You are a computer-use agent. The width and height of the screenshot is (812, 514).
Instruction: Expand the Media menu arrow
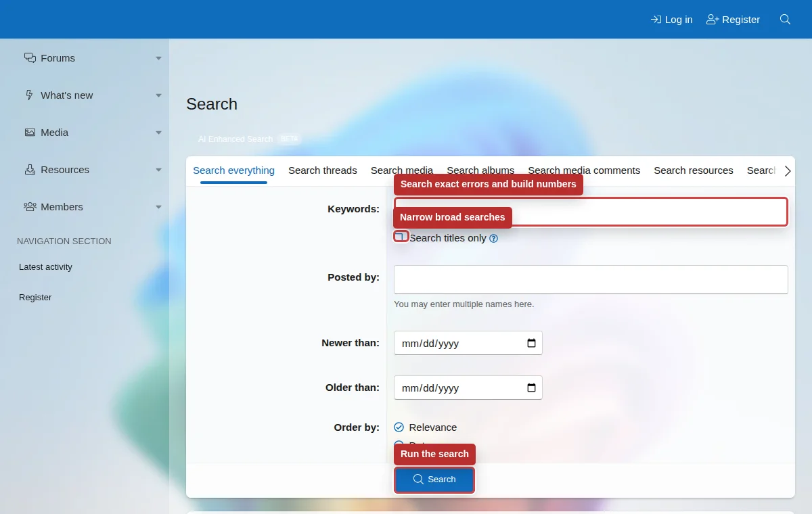click(x=158, y=133)
